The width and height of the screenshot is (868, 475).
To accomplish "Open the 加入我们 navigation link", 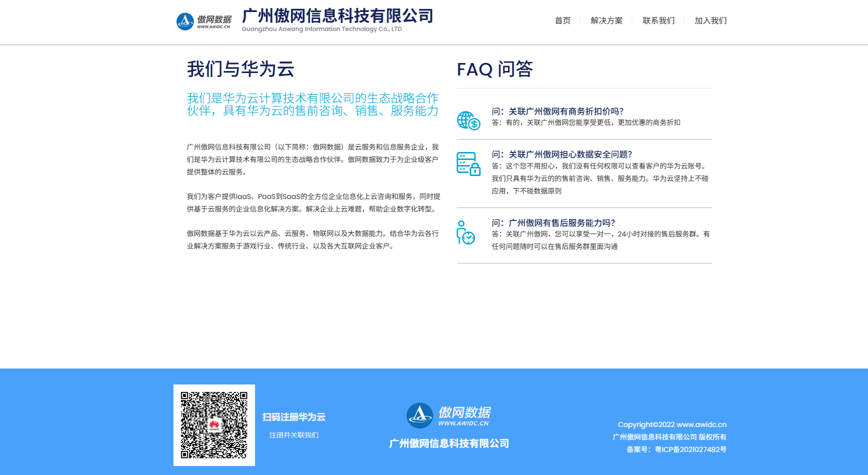I will tap(710, 20).
